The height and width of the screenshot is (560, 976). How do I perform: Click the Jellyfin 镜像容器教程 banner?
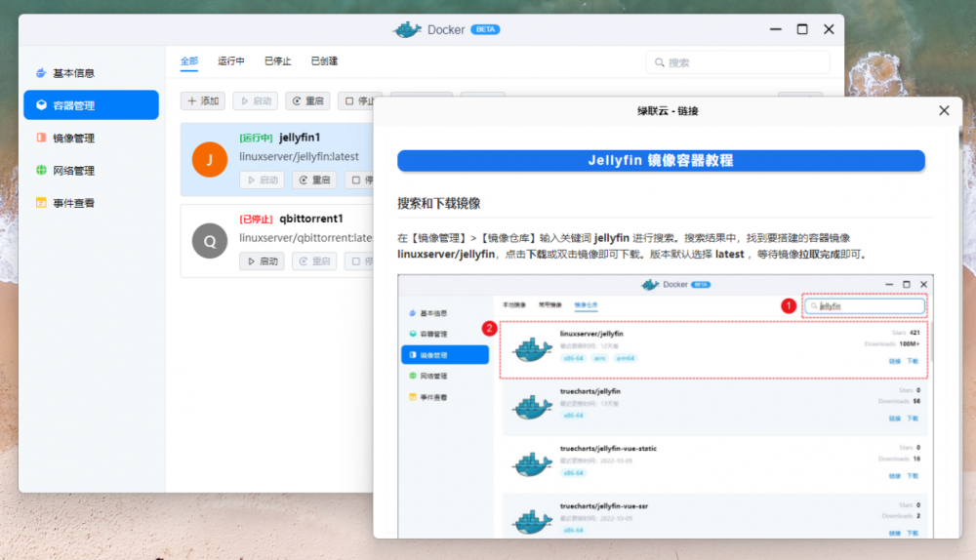[661, 161]
